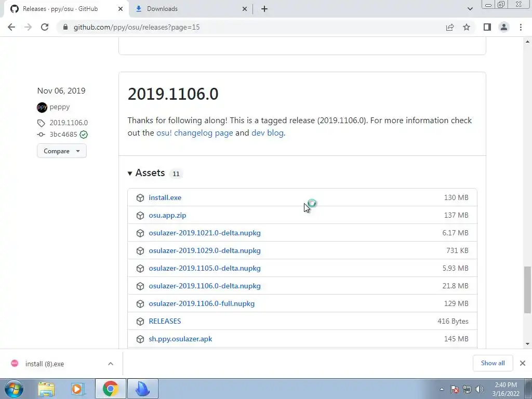
Task: Click scrollbar down arrow
Action: 527,344
